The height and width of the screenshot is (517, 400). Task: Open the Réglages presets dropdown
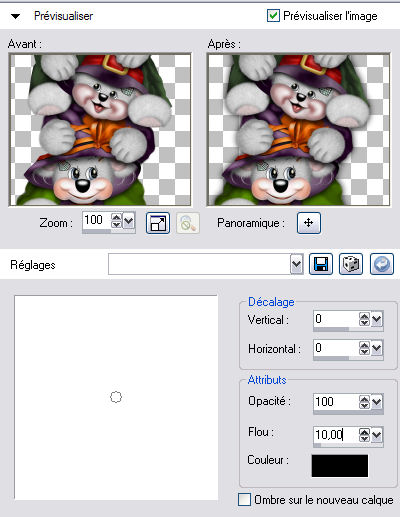[296, 265]
